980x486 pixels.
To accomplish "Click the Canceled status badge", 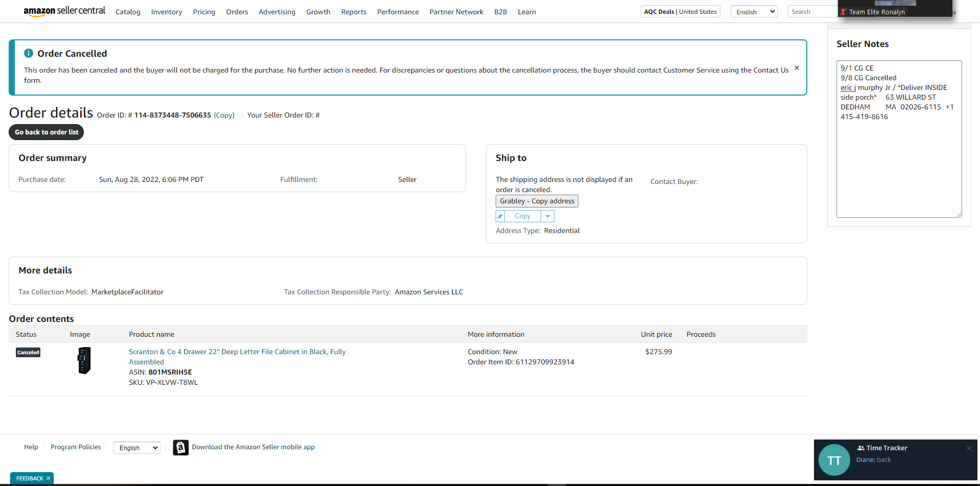I will pos(28,352).
